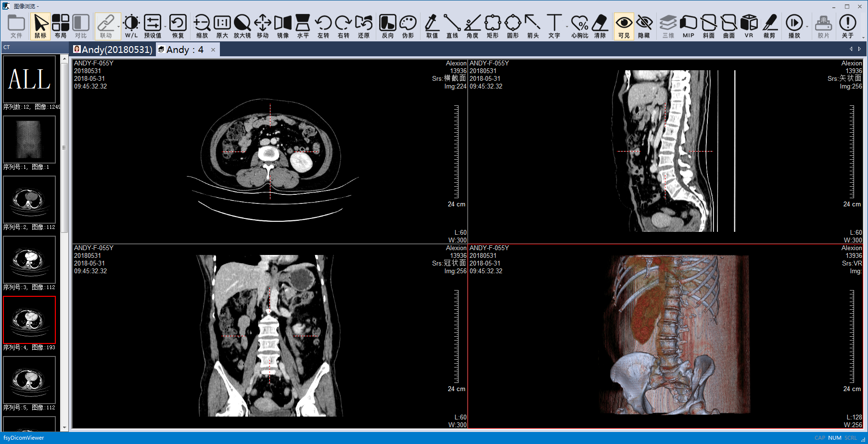Select the W/L window level tool
Viewport: 868px width, 444px height.
click(x=131, y=26)
